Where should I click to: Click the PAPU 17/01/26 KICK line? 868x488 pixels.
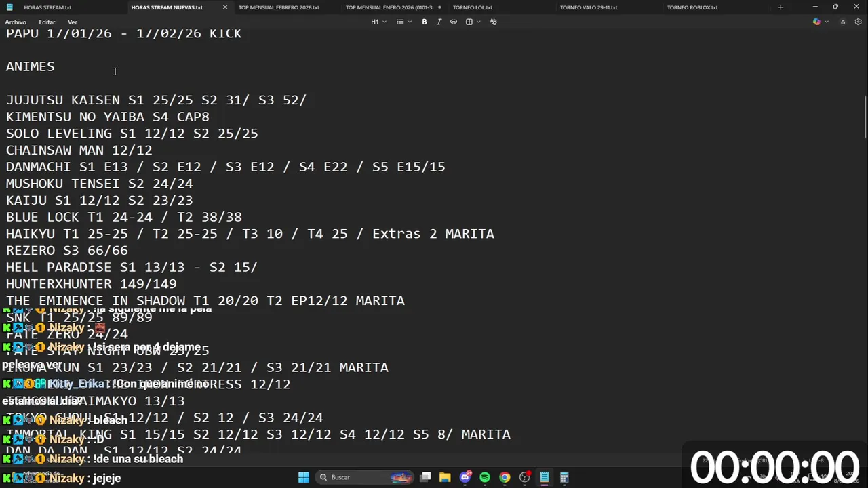pyautogui.click(x=124, y=33)
